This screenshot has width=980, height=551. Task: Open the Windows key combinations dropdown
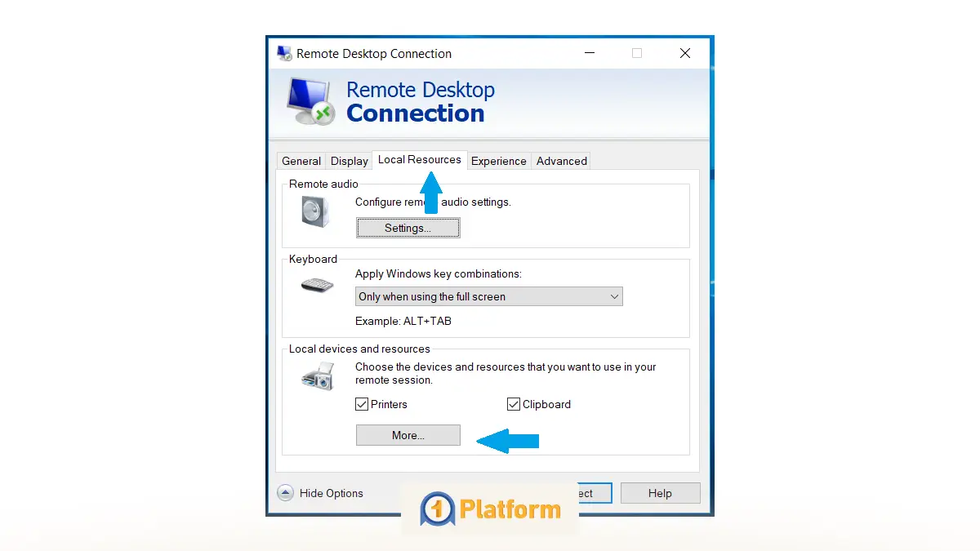614,296
